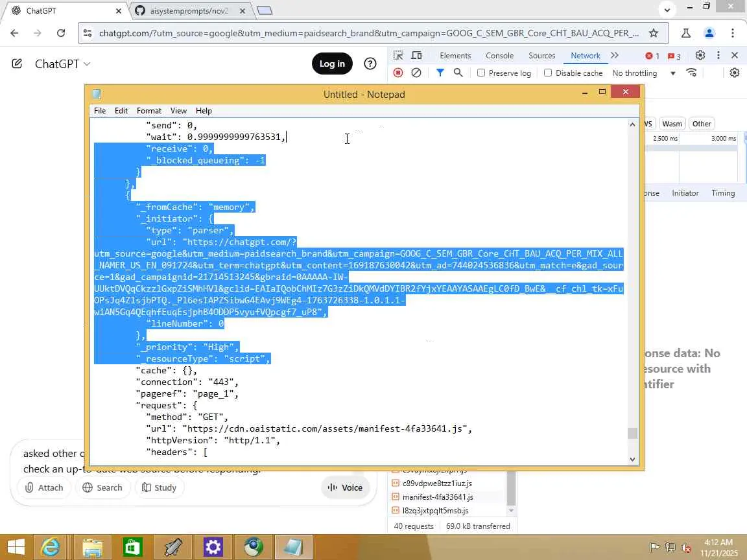Switch to the aisystemprompts GitHub browser tab

tap(188, 10)
